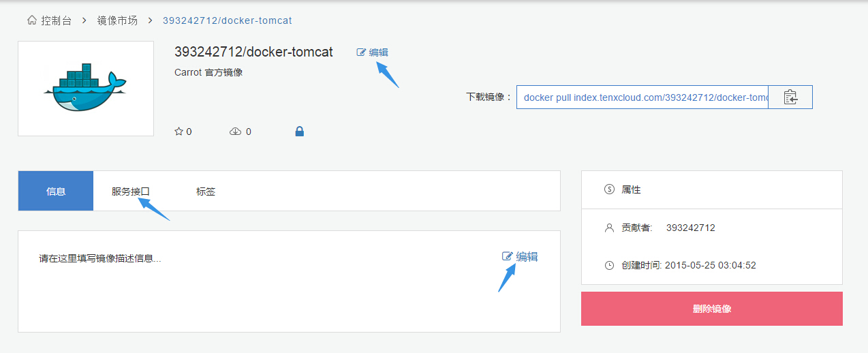The image size is (868, 353).
Task: Copy the docker pull command
Action: click(x=790, y=97)
